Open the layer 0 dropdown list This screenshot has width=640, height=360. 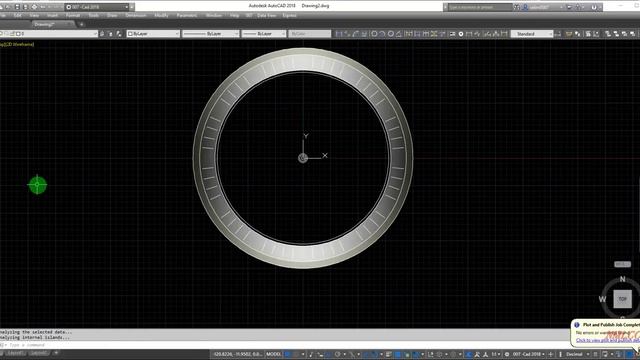click(x=49, y=34)
